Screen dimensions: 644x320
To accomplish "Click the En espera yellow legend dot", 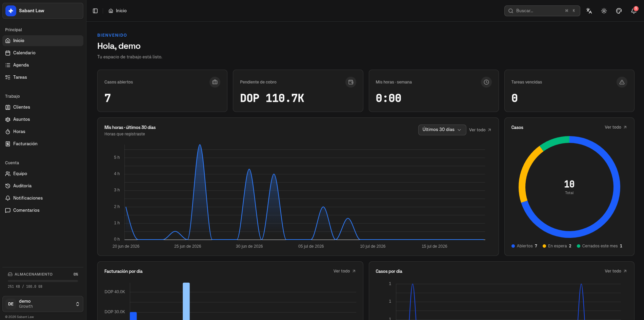I will pos(544,246).
